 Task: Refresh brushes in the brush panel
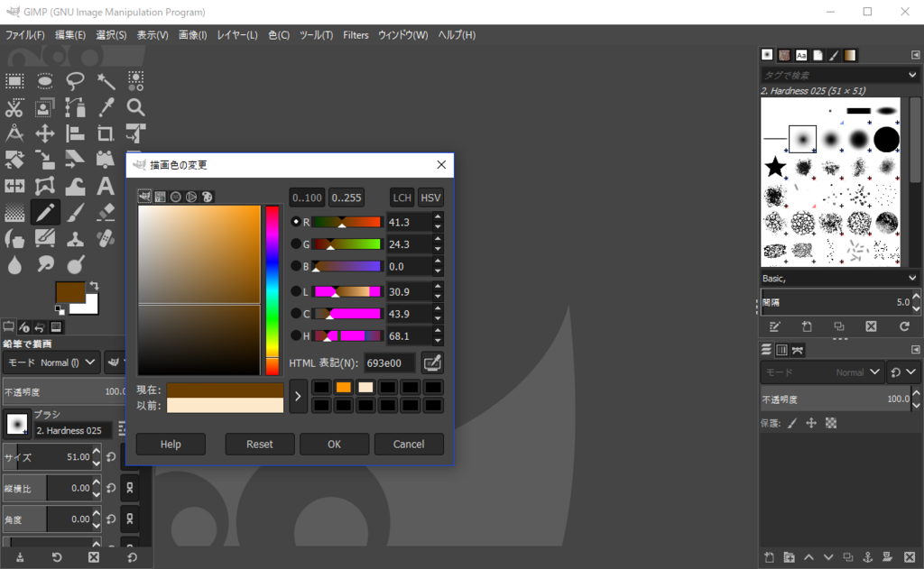(904, 326)
